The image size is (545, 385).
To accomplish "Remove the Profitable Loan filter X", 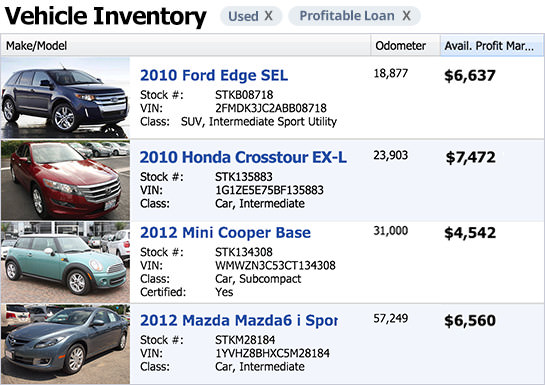I will point(406,16).
